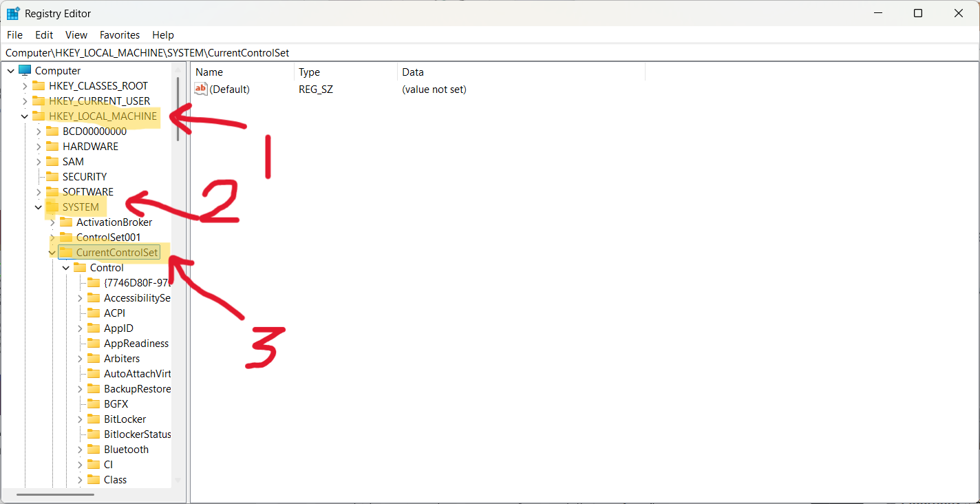Click the registry path address bar
The height and width of the screenshot is (504, 980).
[490, 52]
